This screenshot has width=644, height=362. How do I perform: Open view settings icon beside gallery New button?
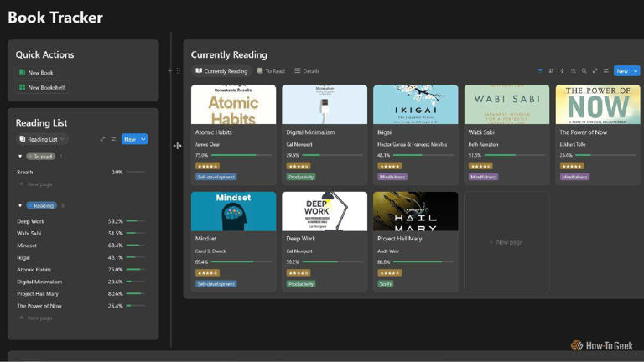pyautogui.click(x=605, y=71)
